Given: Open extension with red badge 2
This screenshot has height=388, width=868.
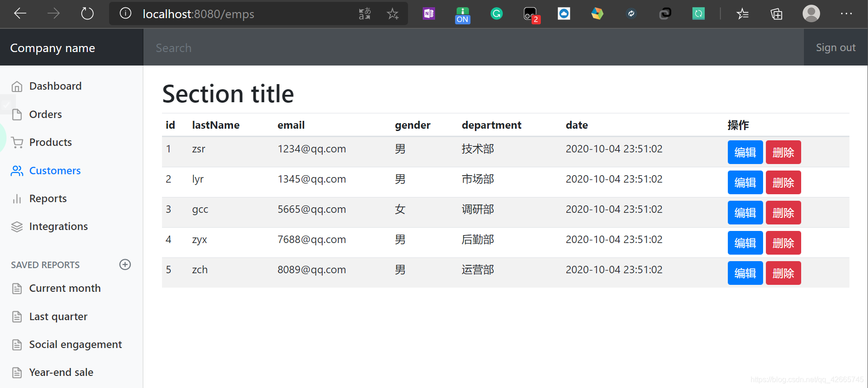Looking at the screenshot, I should tap(531, 15).
